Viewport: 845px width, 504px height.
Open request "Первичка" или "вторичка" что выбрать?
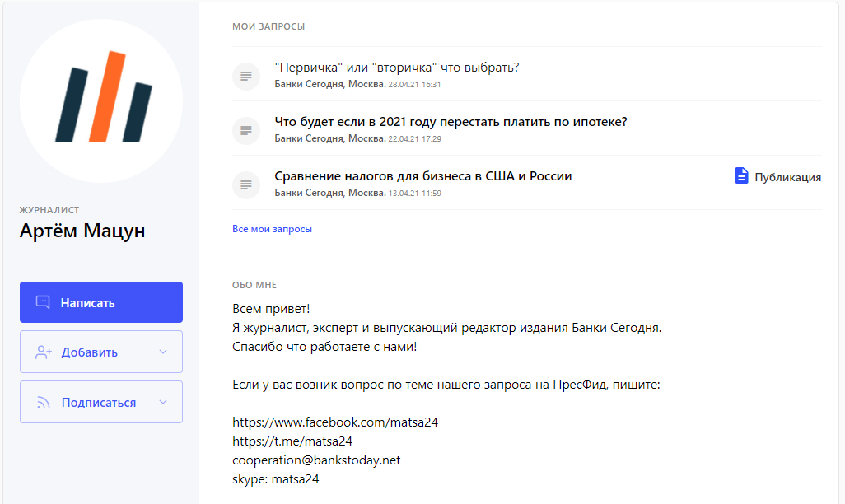[396, 68]
